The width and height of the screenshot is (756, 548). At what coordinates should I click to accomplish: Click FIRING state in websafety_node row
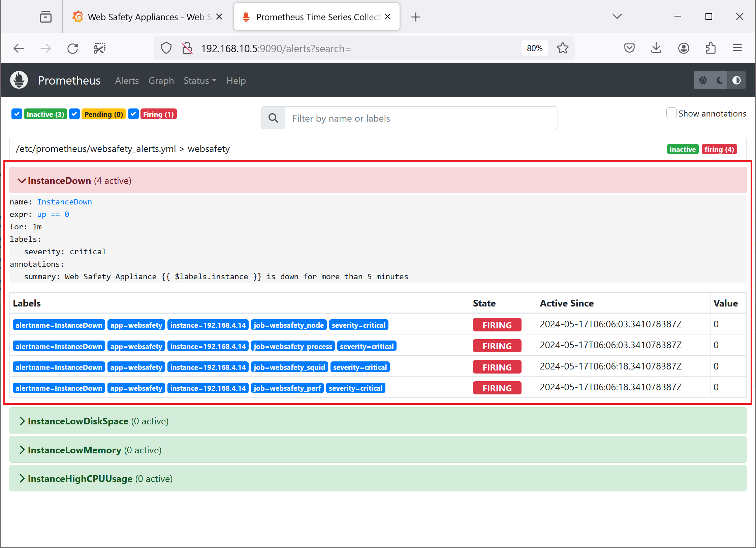pyautogui.click(x=497, y=325)
